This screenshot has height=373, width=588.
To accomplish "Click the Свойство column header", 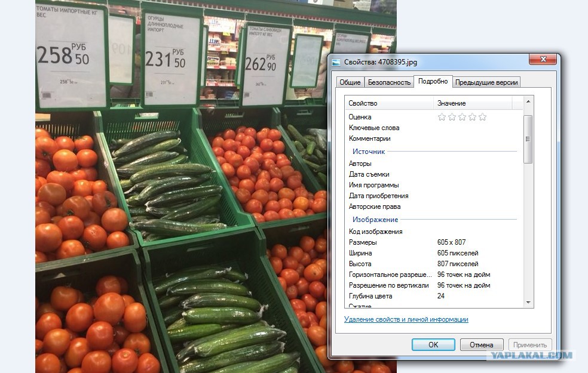I will point(389,103).
